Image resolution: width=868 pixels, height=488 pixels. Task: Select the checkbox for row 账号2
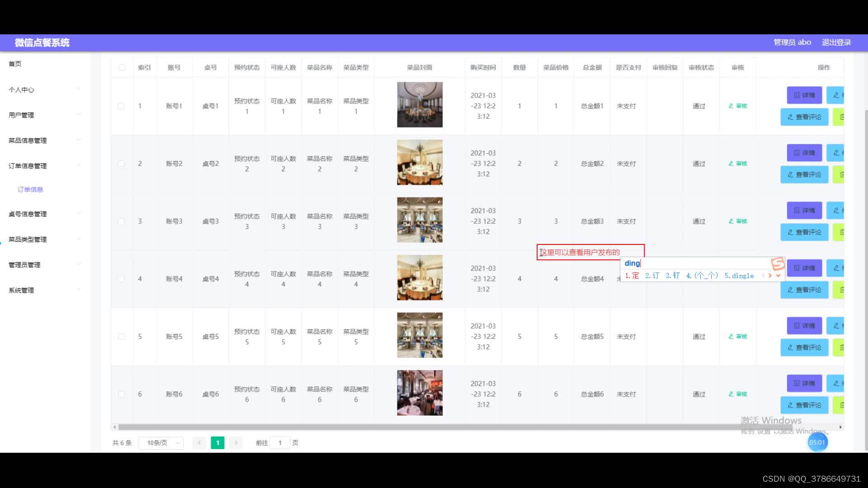point(121,164)
